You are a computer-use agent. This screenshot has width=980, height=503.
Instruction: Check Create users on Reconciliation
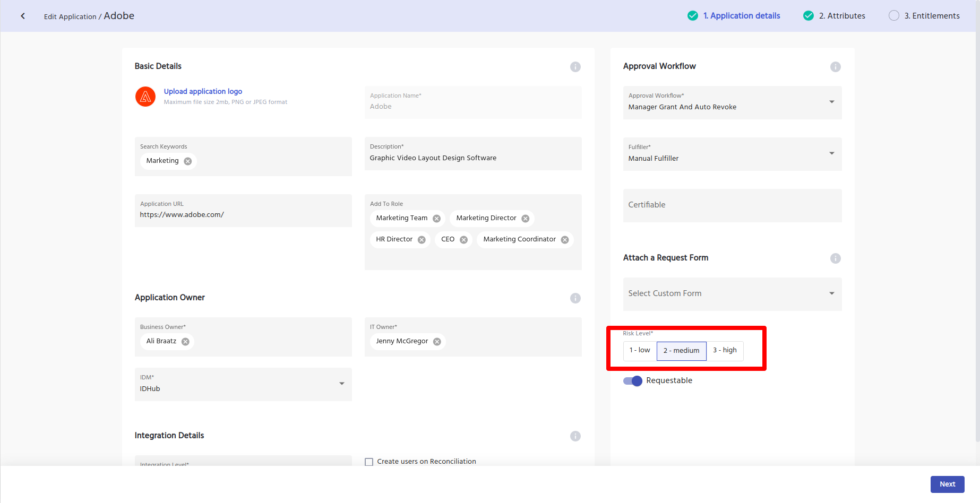point(369,462)
